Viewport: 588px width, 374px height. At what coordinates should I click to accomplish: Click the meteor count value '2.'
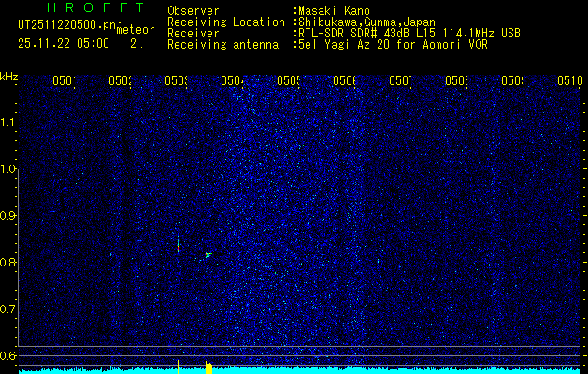click(136, 44)
